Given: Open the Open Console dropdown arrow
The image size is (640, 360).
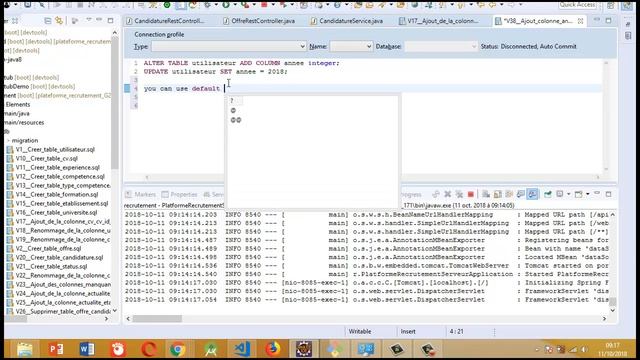Looking at the screenshot, I should [587, 194].
